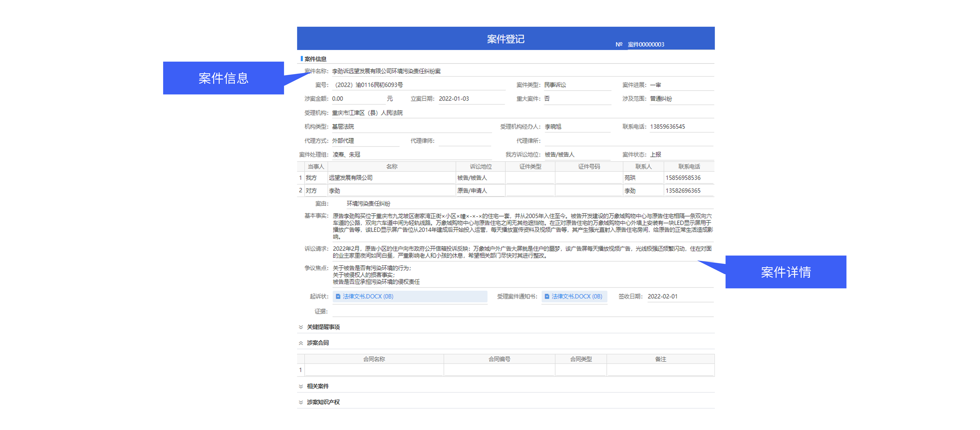Click the empty 代理律所 field

pos(629,141)
